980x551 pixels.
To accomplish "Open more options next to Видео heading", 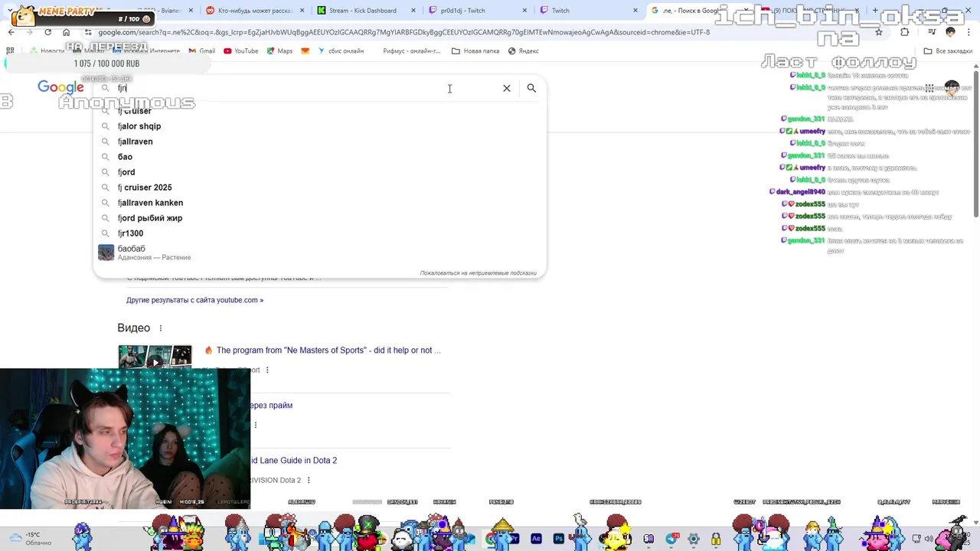I will point(161,328).
